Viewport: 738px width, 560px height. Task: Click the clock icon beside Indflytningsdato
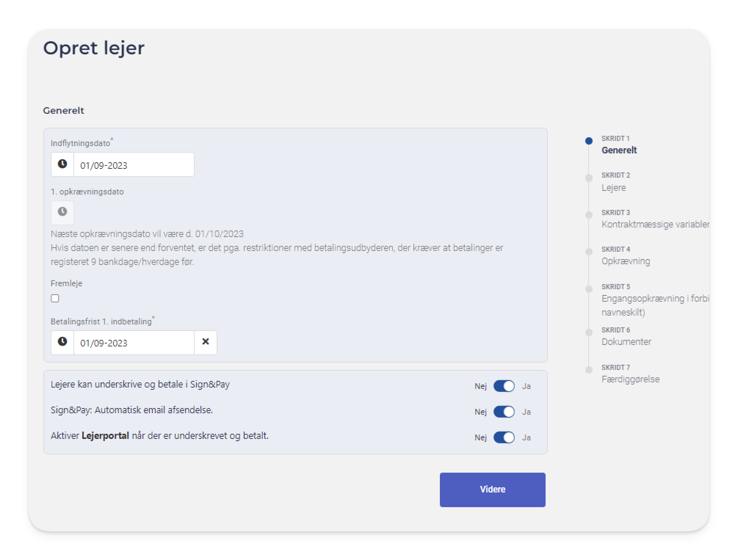62,164
